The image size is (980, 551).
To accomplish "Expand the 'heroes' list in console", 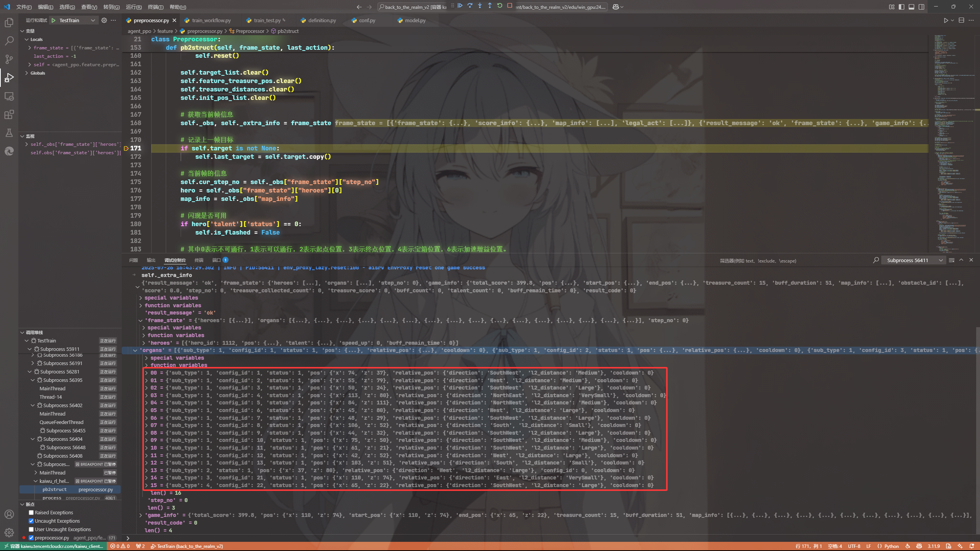I will coord(144,343).
